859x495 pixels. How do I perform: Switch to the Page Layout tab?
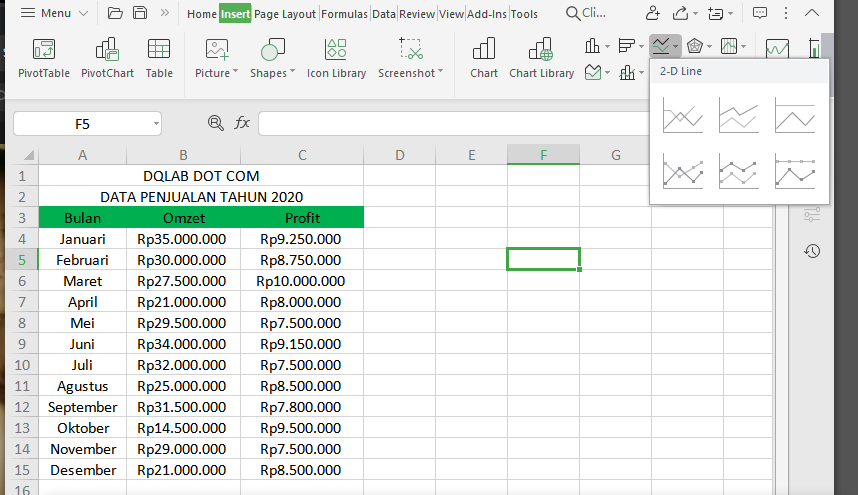285,14
